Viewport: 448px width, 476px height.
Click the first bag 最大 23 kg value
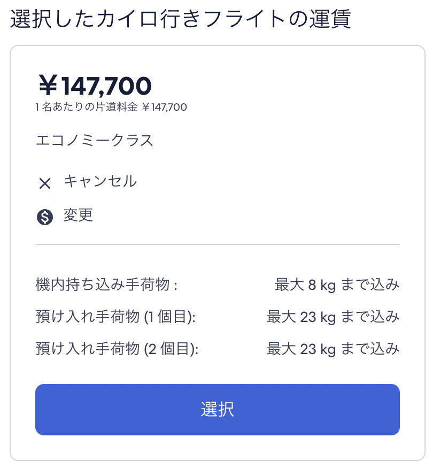pos(333,317)
